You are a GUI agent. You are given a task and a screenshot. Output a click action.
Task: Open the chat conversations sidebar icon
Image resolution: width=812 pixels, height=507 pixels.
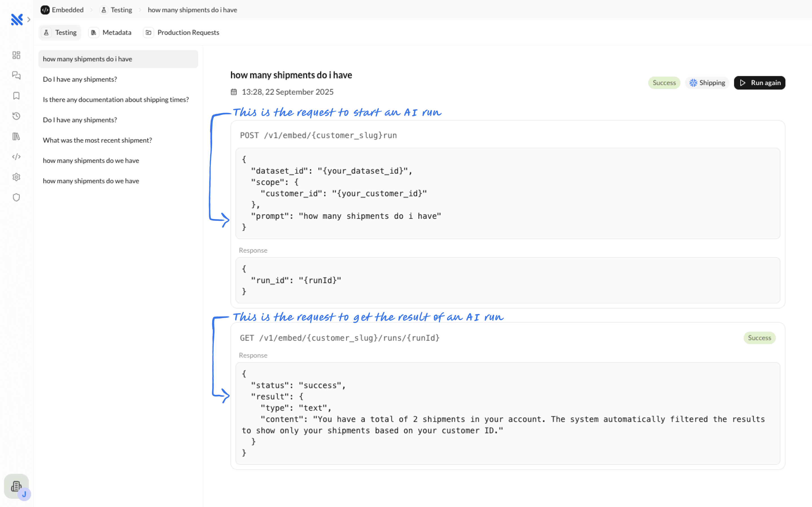(x=16, y=76)
